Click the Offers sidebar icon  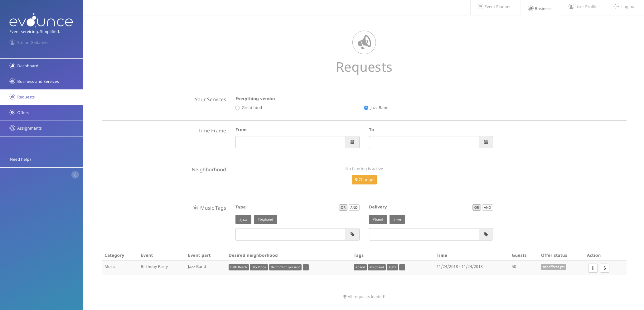pyautogui.click(x=12, y=112)
